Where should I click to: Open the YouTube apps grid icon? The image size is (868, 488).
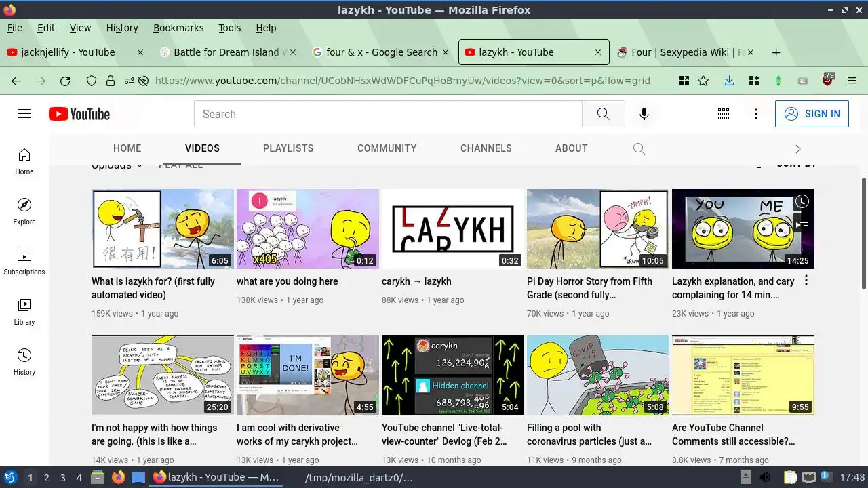(x=724, y=114)
